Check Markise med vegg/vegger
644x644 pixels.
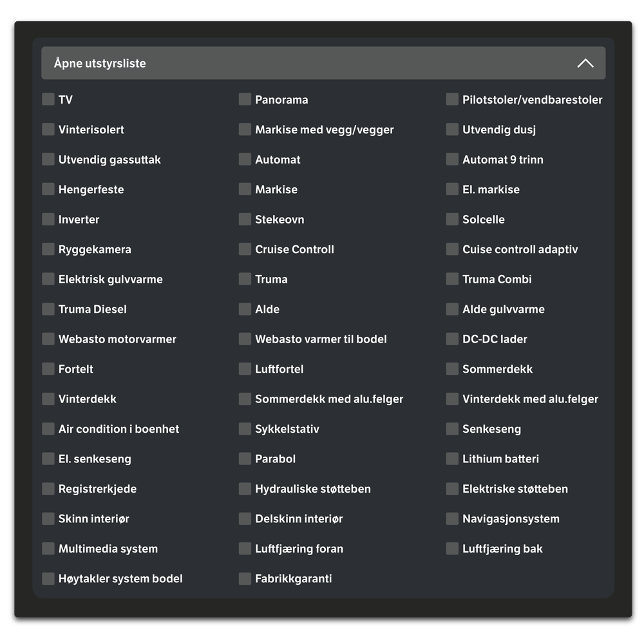[x=245, y=129]
